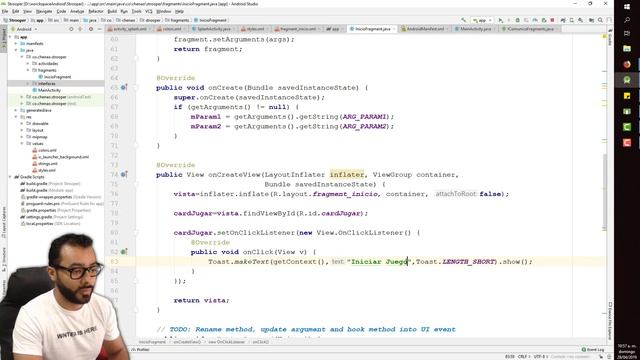Click the Windows Start button
The image size is (640, 360).
pyautogui.click(x=627, y=7)
